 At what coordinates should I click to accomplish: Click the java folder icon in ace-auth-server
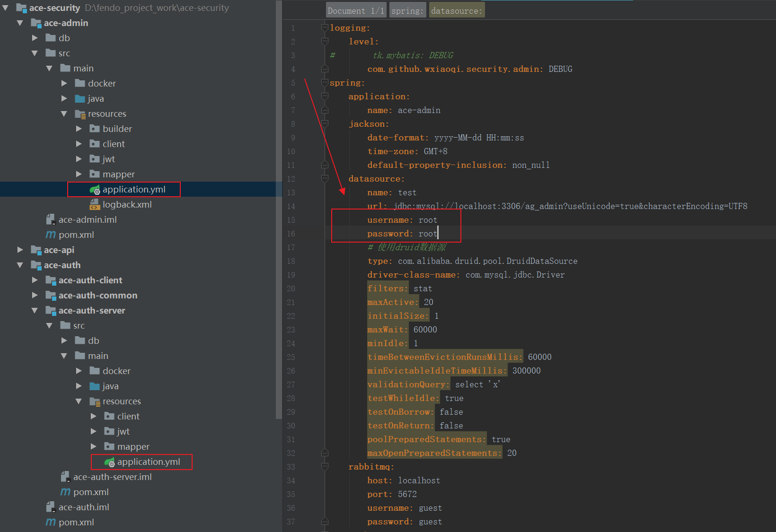[95, 386]
